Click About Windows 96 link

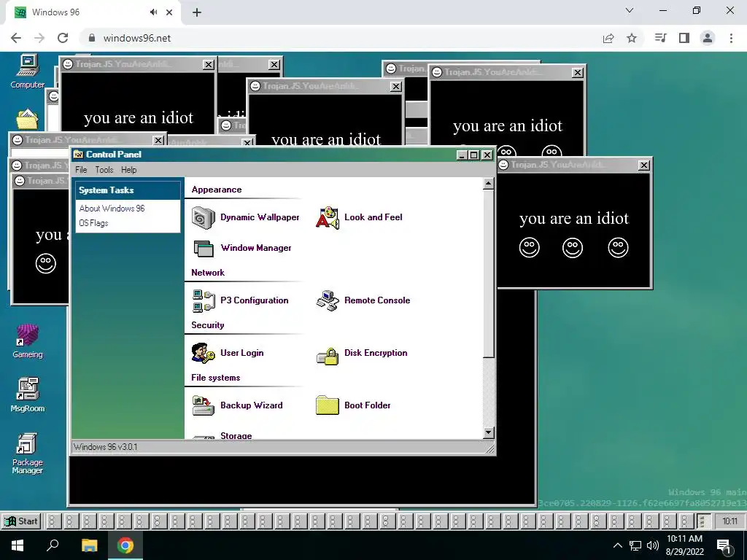point(112,209)
